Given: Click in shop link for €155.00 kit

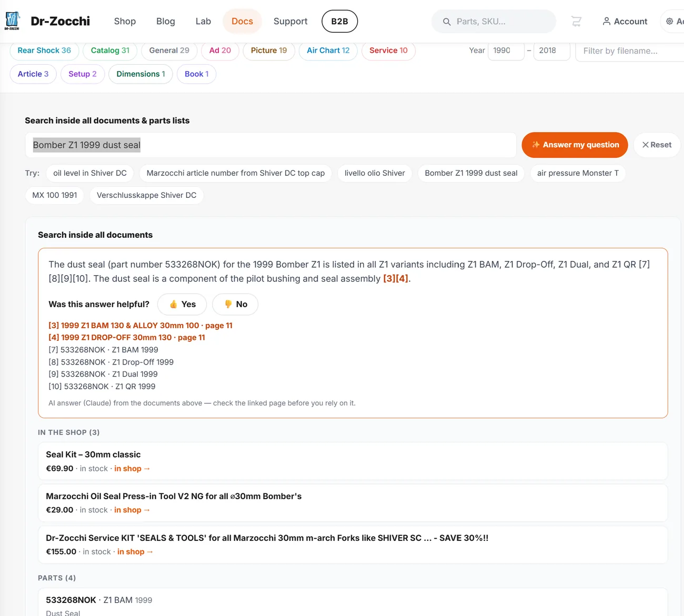Looking at the screenshot, I should 135,552.
